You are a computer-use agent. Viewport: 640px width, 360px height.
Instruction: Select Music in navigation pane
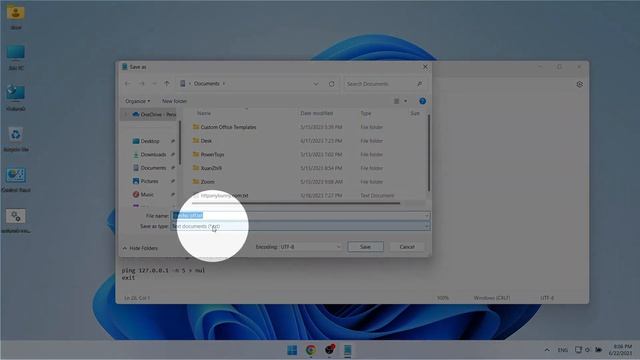(147, 194)
